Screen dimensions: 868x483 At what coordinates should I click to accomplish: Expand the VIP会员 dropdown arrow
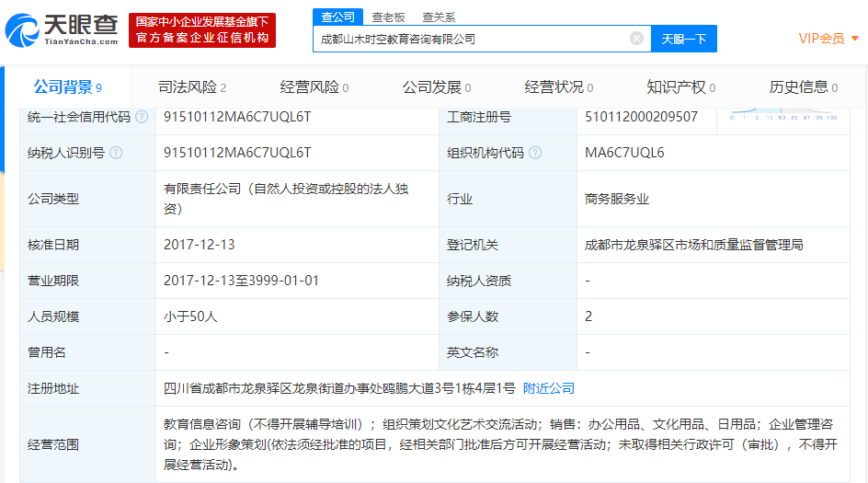click(855, 39)
